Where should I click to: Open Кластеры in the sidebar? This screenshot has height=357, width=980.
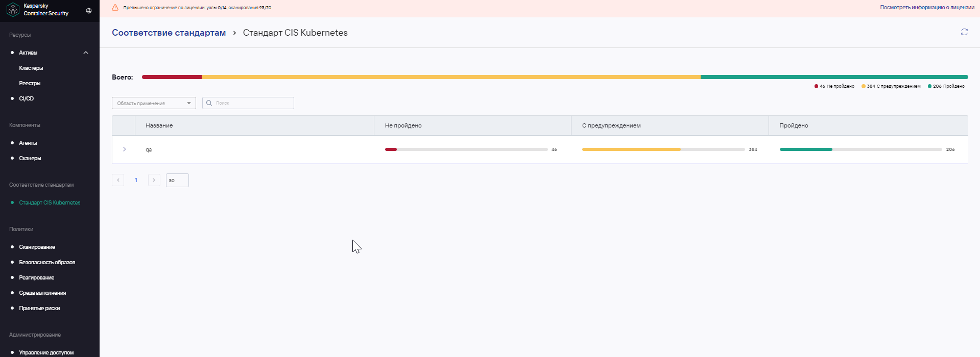click(31, 68)
